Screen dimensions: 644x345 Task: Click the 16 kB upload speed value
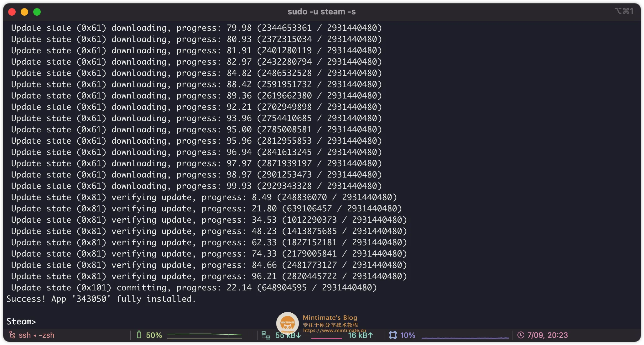tap(361, 335)
